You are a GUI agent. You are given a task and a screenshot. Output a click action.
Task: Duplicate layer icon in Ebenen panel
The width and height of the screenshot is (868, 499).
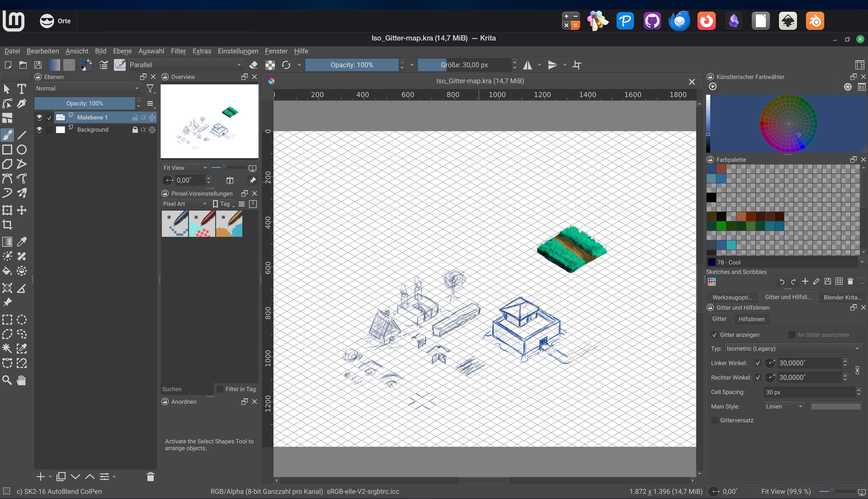(61, 476)
